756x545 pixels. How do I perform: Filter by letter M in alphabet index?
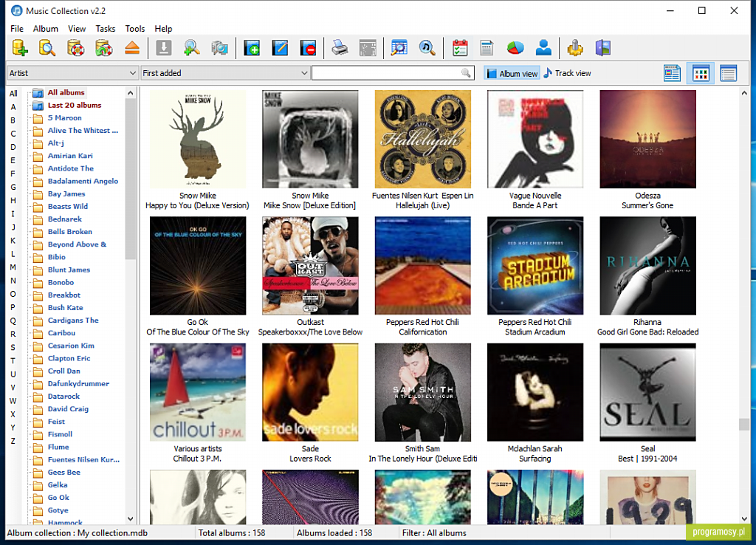click(13, 267)
